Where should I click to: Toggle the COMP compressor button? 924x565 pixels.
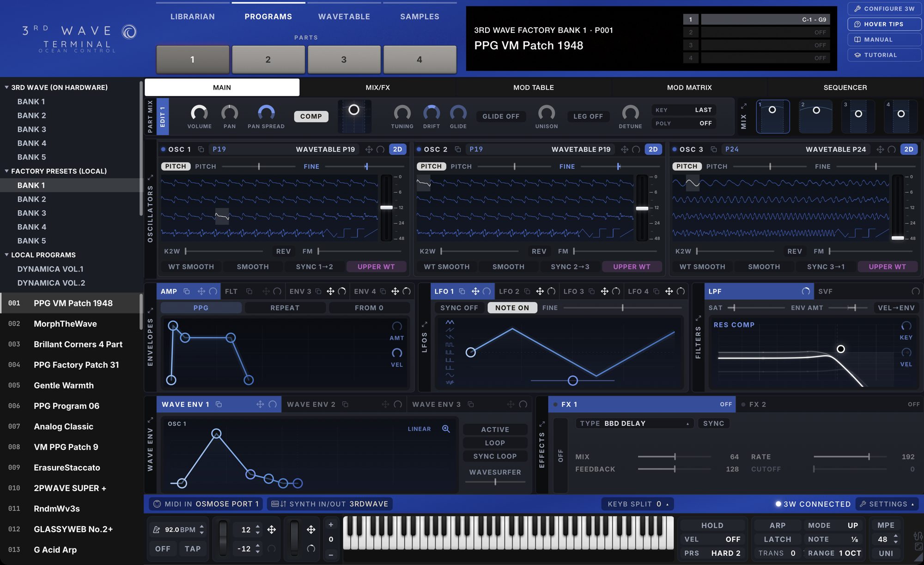(x=311, y=117)
